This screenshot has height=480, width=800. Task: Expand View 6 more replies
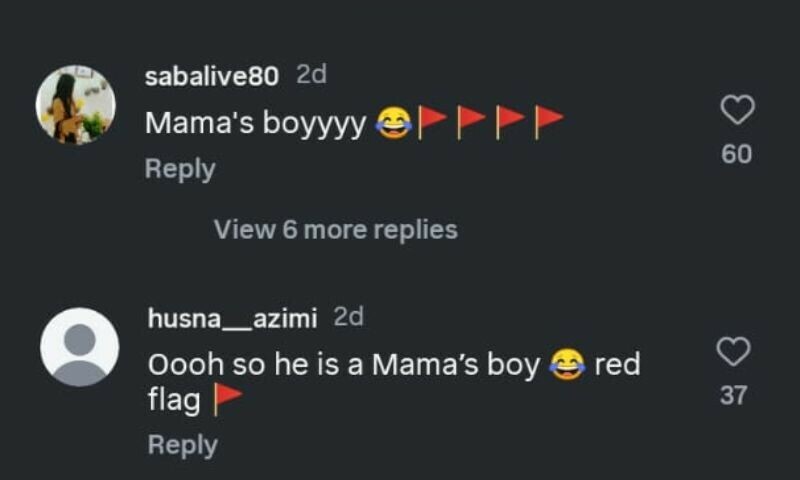335,230
